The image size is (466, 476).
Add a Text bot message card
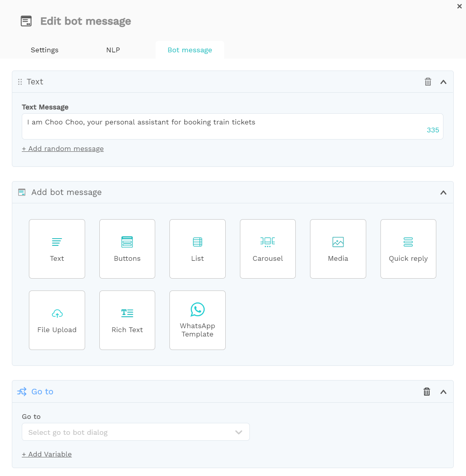coord(57,249)
